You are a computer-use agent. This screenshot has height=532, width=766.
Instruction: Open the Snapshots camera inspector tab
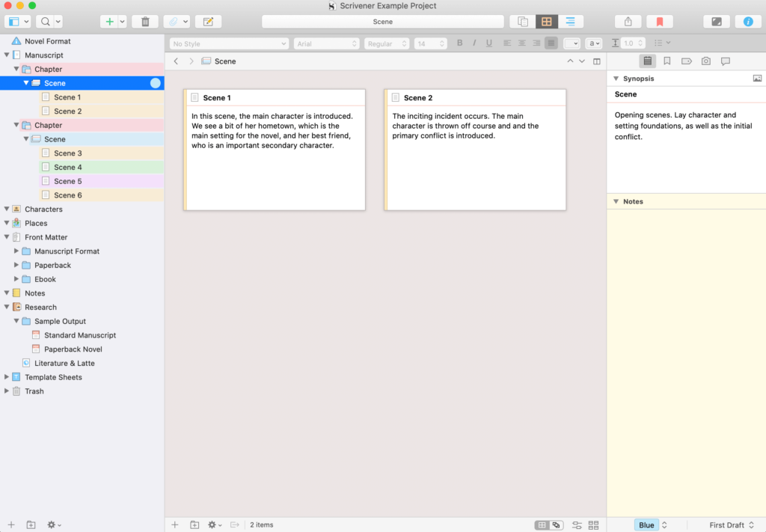[706, 61]
